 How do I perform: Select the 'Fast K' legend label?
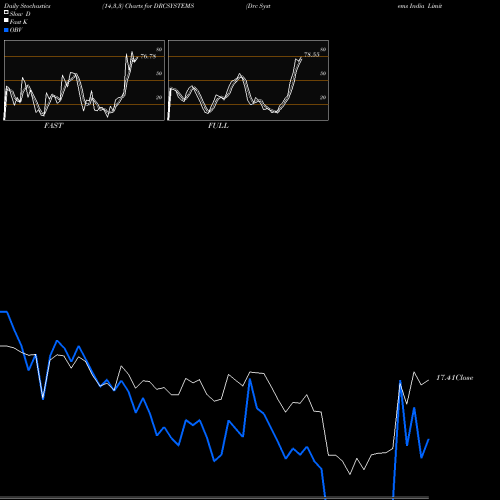click(19, 22)
